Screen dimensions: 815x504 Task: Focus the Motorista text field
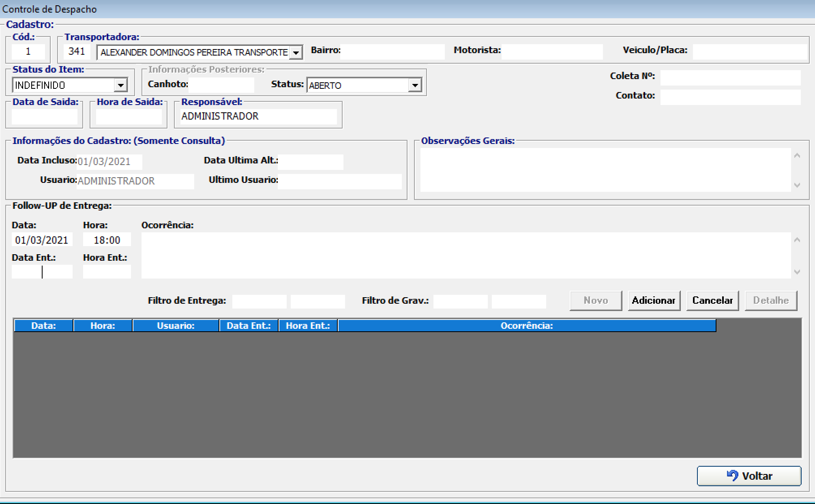(x=551, y=51)
